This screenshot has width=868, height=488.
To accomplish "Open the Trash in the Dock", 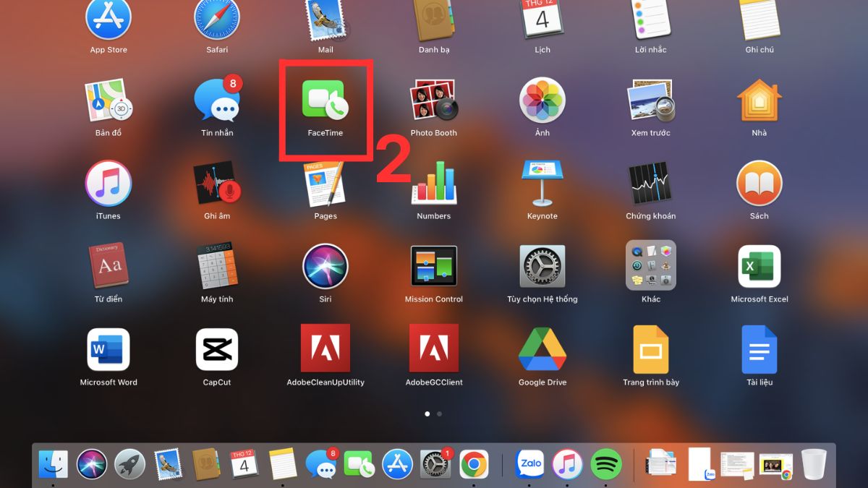I will (814, 463).
